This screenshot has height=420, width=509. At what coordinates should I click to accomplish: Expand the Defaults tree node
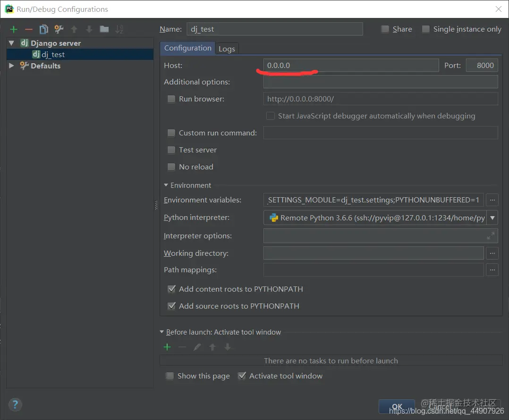[12, 66]
